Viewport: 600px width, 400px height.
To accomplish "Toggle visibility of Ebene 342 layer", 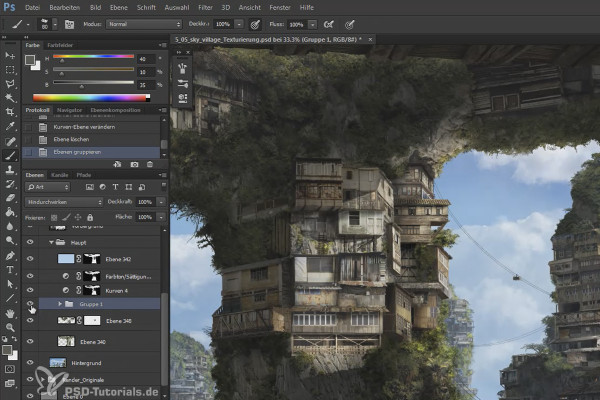I will (x=30, y=259).
